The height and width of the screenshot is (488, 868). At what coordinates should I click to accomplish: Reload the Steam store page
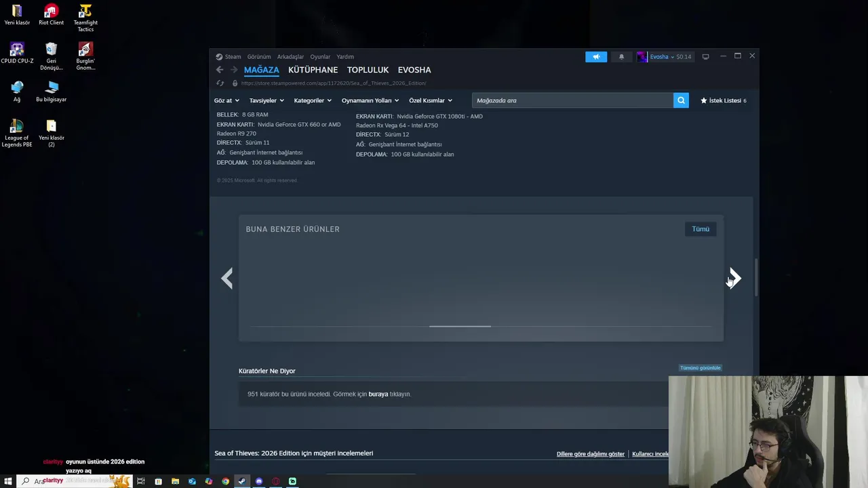[x=220, y=83]
